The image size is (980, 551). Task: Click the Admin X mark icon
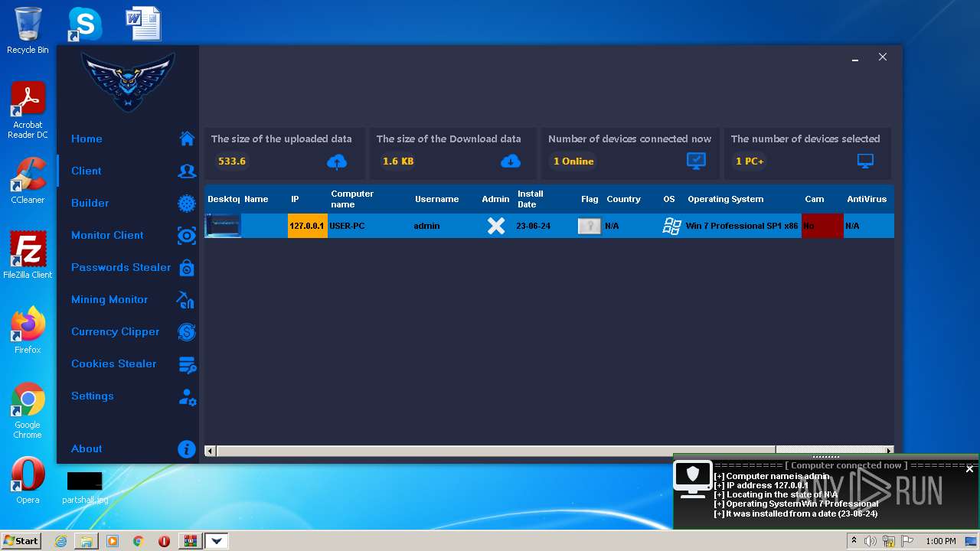[x=496, y=226]
